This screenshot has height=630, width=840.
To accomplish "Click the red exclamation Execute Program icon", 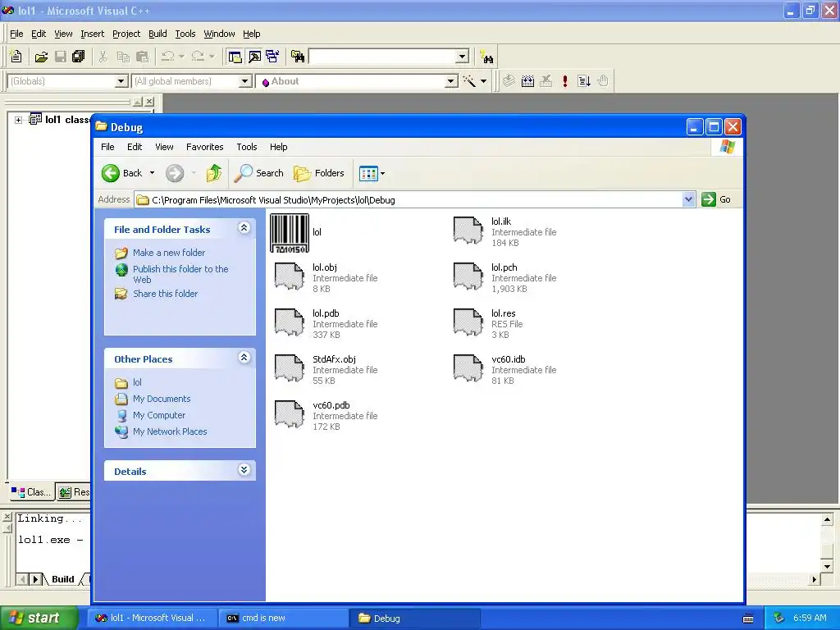I will tap(564, 81).
